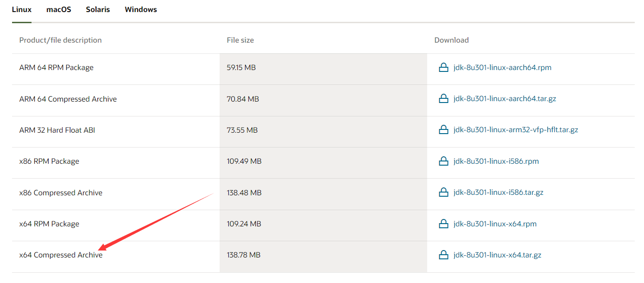This screenshot has height=283, width=644.
Task: Download jdk-8u301-linux-aarch64.tar.gz
Action: pyautogui.click(x=505, y=99)
